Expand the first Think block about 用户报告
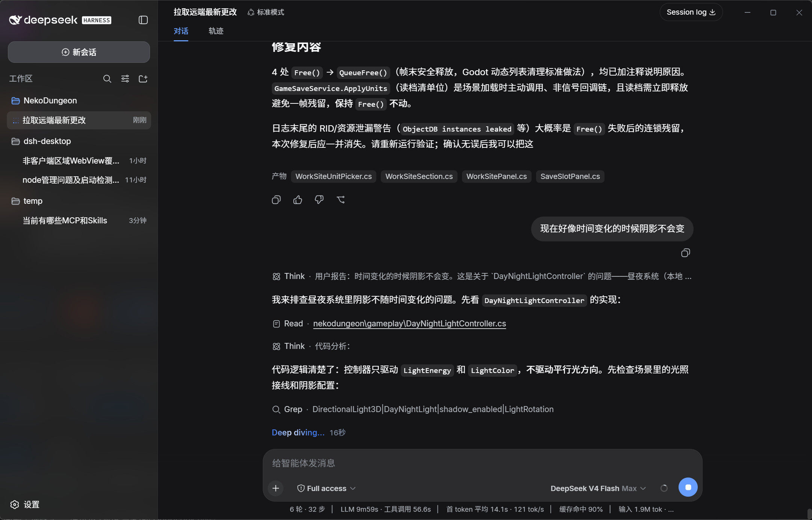This screenshot has height=520, width=812. pyautogui.click(x=482, y=276)
